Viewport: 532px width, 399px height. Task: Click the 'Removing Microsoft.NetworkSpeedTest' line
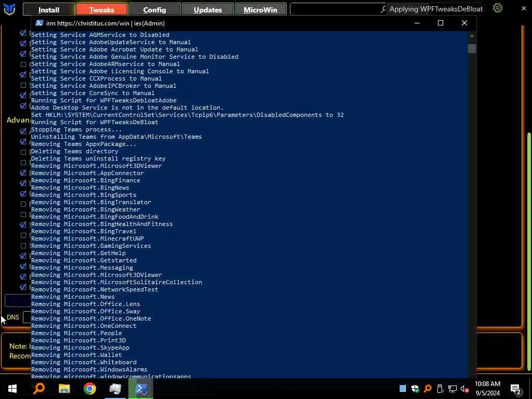[x=95, y=289]
